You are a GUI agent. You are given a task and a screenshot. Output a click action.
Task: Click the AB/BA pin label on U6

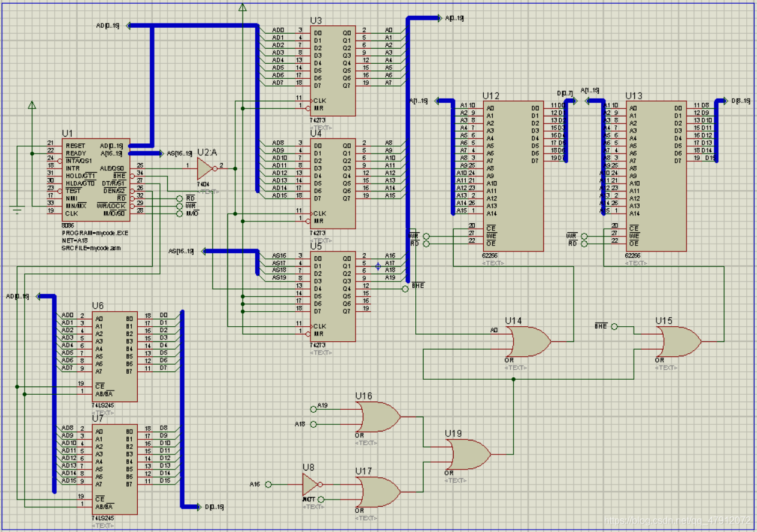pos(104,394)
